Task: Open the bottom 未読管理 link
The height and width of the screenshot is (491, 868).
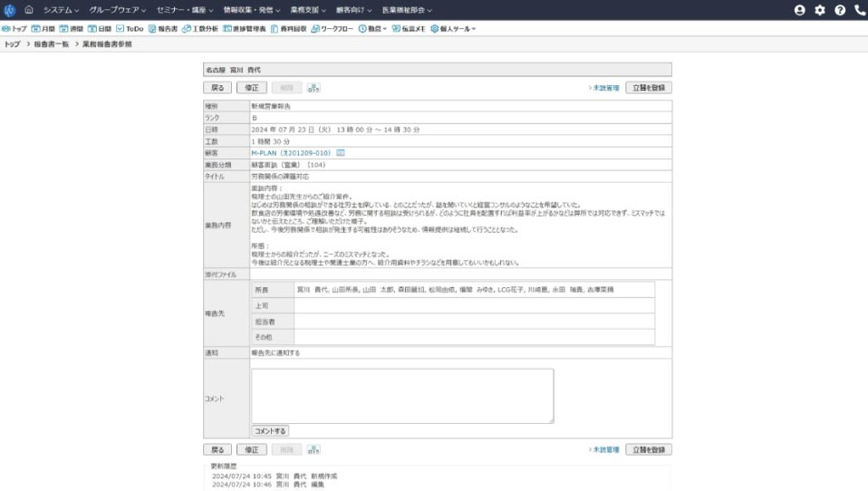Action: coord(604,450)
